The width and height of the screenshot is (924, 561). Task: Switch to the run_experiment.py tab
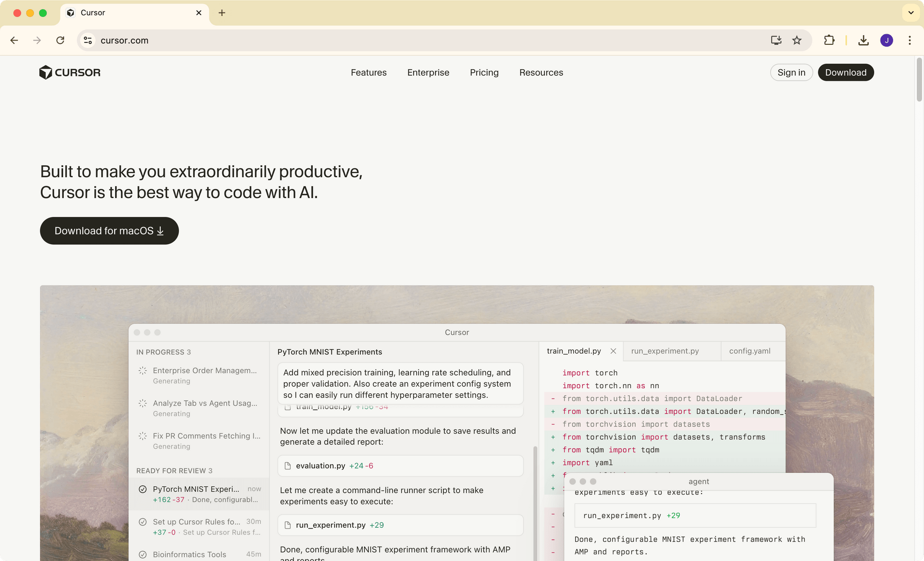[x=665, y=351]
